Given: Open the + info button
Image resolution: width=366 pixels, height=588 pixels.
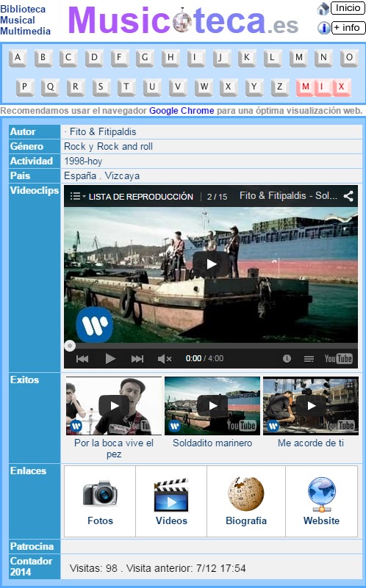Looking at the screenshot, I should point(348,28).
